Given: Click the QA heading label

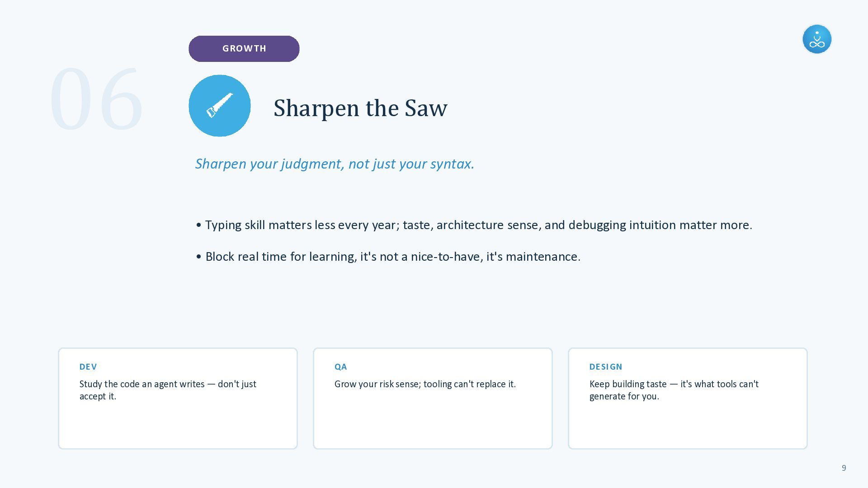Looking at the screenshot, I should point(341,367).
